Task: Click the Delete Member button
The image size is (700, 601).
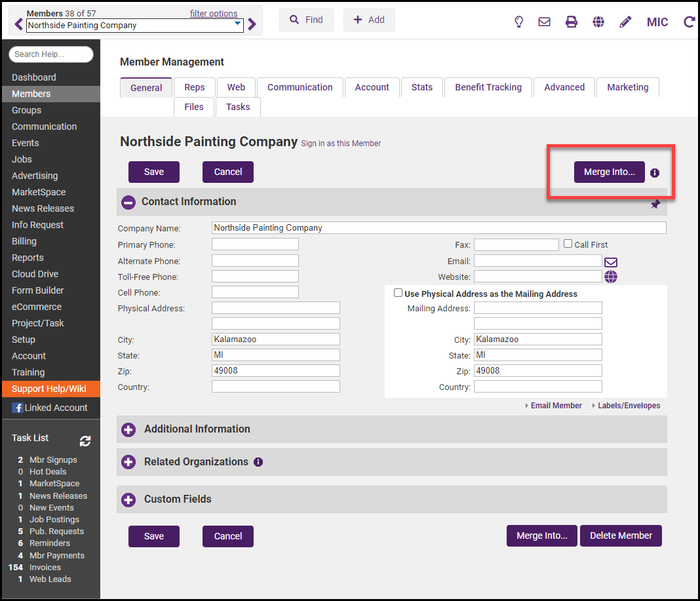Action: pos(621,535)
